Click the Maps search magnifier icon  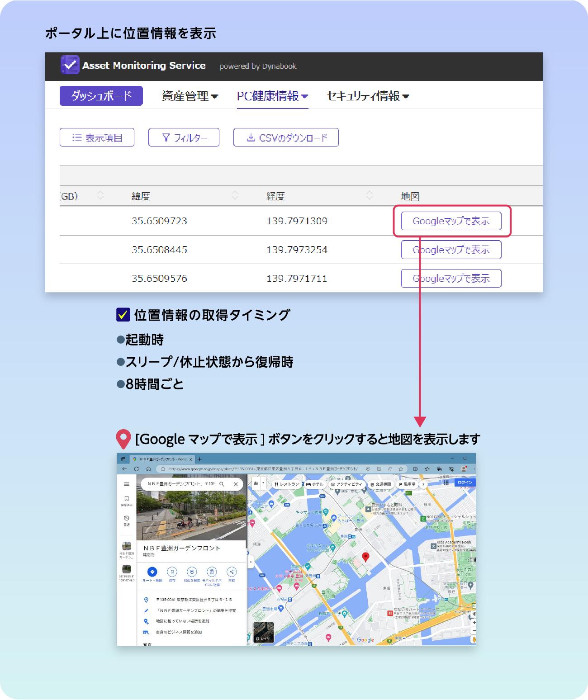(222, 484)
